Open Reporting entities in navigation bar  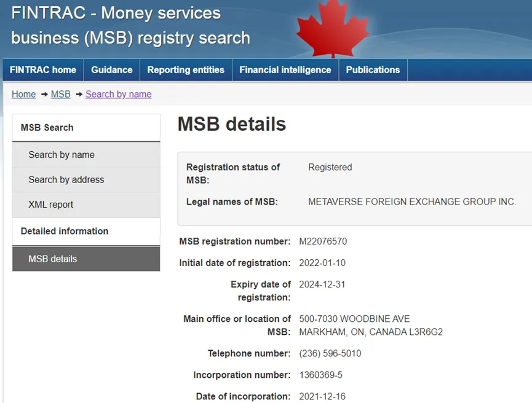[x=186, y=70]
